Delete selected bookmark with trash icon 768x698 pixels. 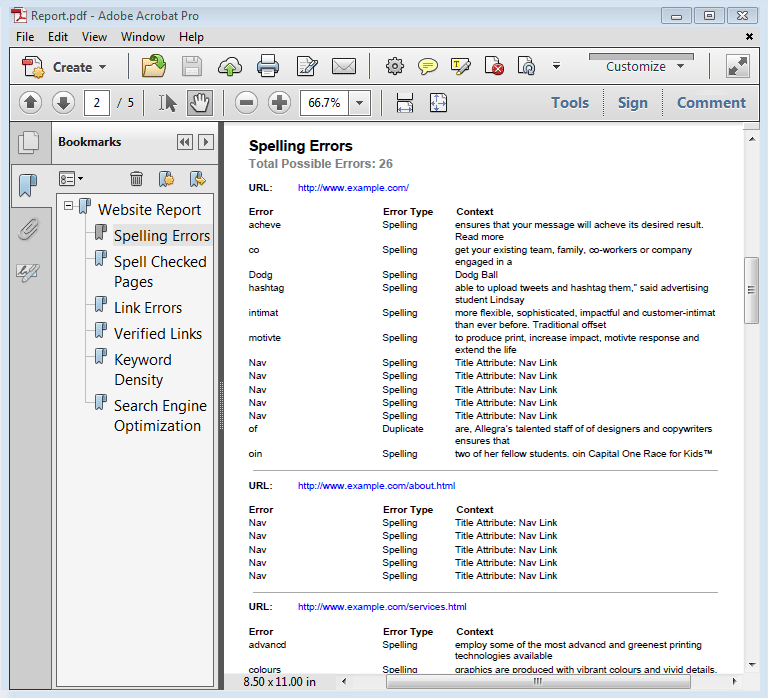point(137,179)
